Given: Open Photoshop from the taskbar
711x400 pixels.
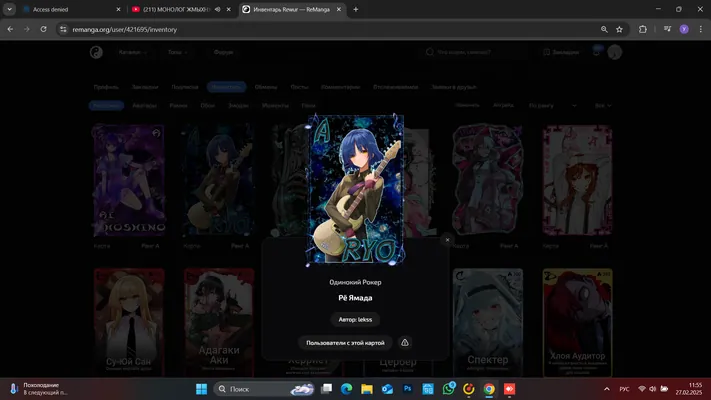Looking at the screenshot, I should click(x=408, y=389).
